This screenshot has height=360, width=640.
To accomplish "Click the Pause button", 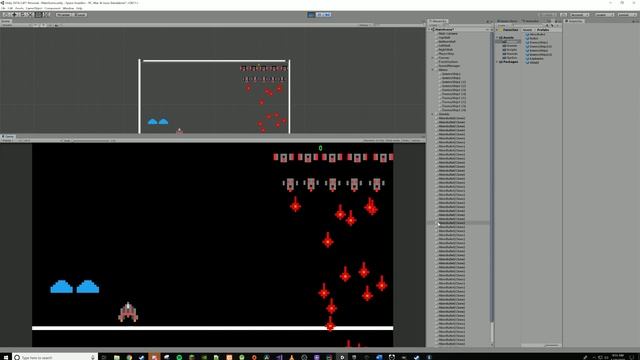I will click(319, 15).
